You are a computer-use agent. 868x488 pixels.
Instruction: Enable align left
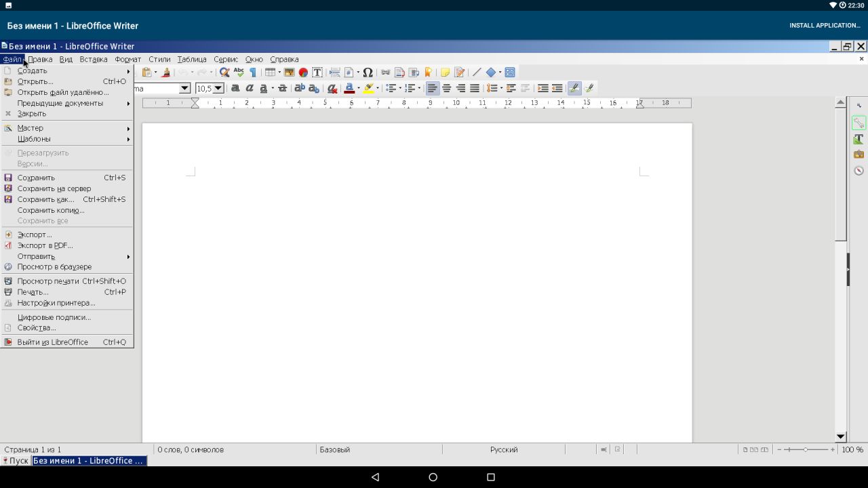(x=432, y=88)
